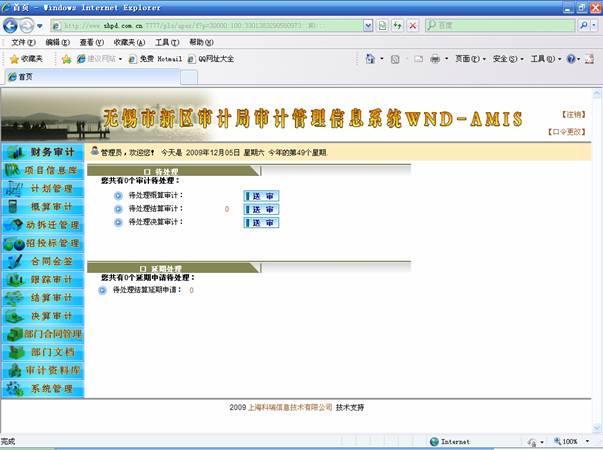Click bullet icon beside 待处理概算审计
The width and height of the screenshot is (603, 450).
pos(118,196)
